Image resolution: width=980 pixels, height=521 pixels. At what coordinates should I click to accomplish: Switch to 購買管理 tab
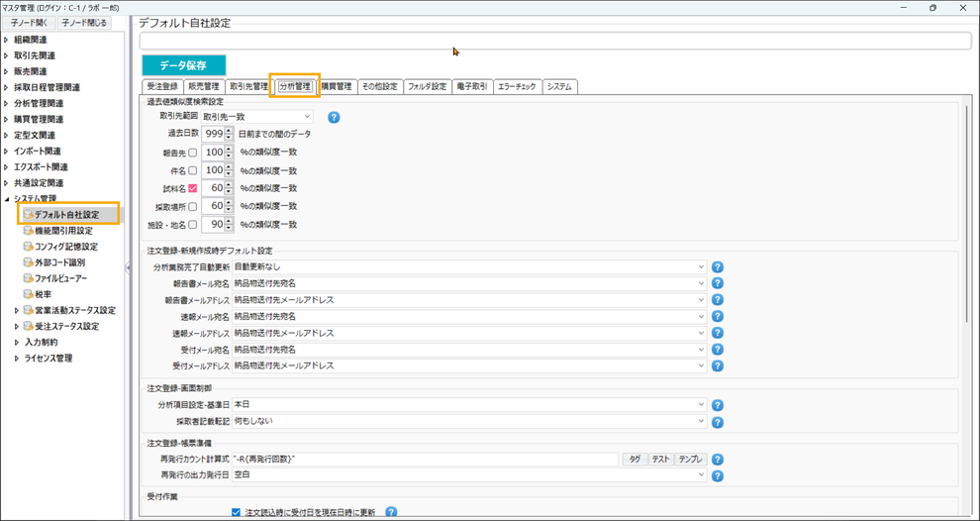tap(337, 87)
